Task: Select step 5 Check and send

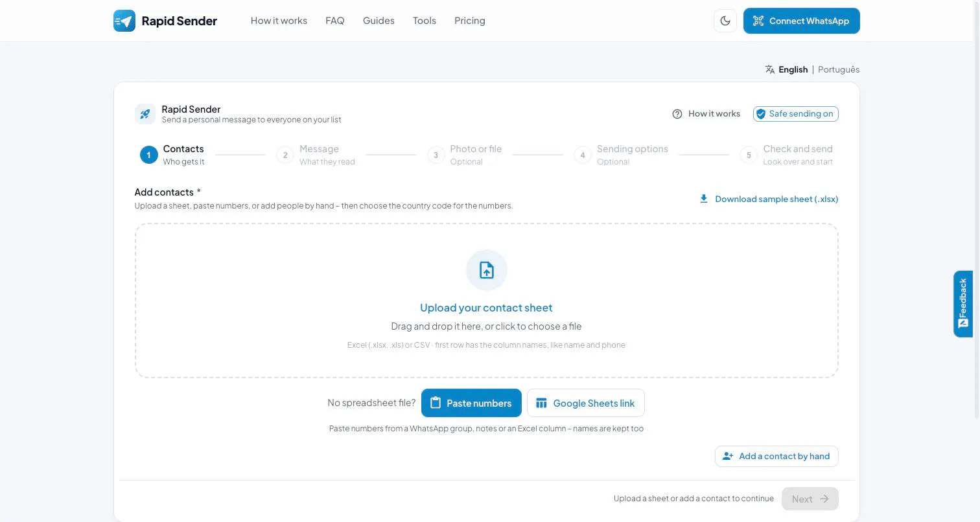Action: (x=786, y=155)
